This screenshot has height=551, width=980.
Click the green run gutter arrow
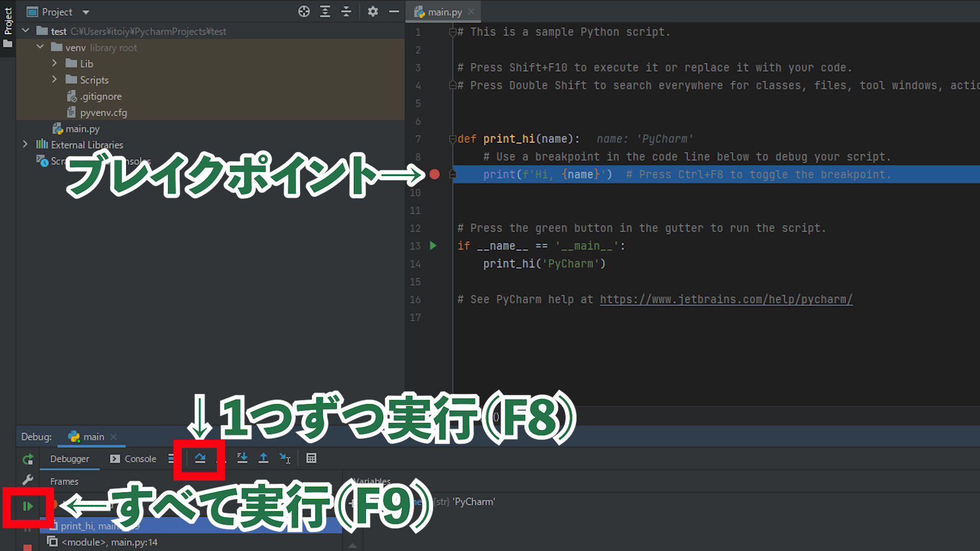433,245
